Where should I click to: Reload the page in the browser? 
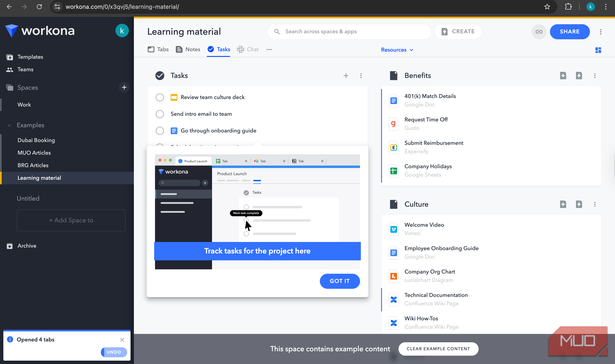coord(39,7)
